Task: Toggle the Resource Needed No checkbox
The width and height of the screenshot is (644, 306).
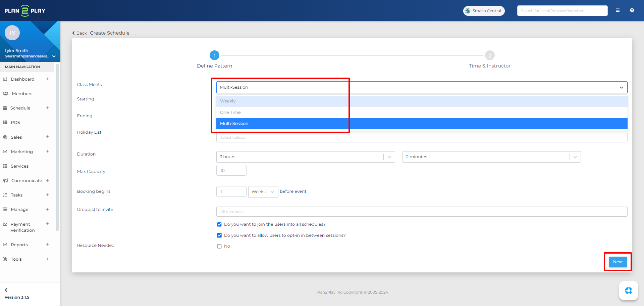Action: [x=219, y=246]
